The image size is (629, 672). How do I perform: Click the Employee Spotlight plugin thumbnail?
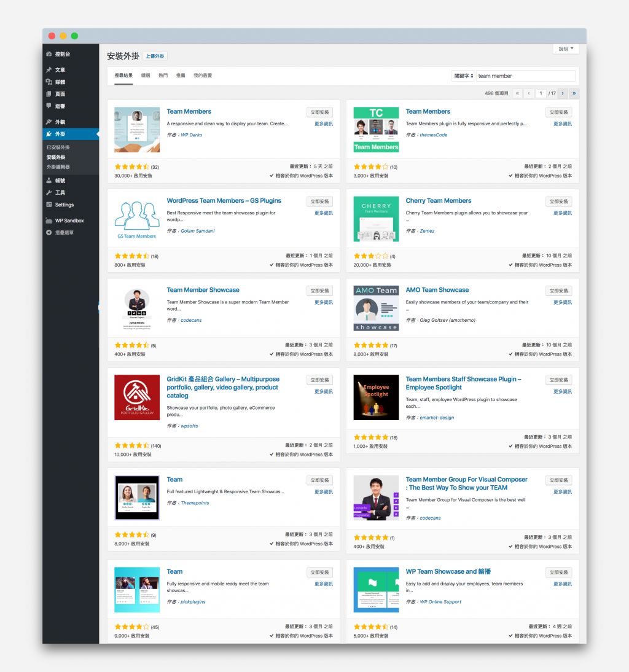pos(376,397)
